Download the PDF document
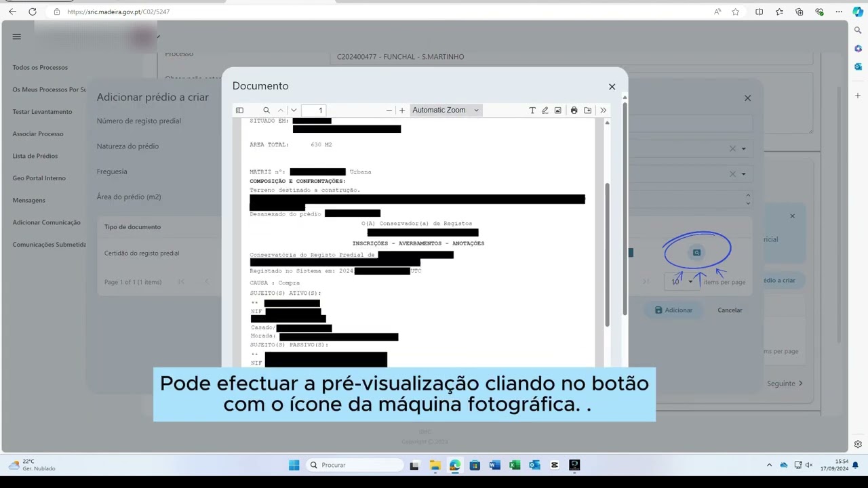The width and height of the screenshot is (868, 488). pyautogui.click(x=587, y=110)
